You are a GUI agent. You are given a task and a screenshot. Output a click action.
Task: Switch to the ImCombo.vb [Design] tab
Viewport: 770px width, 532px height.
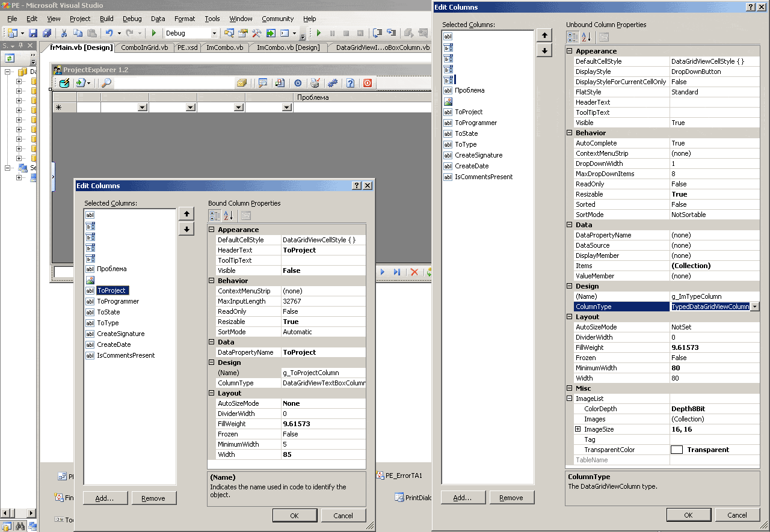pyautogui.click(x=288, y=47)
